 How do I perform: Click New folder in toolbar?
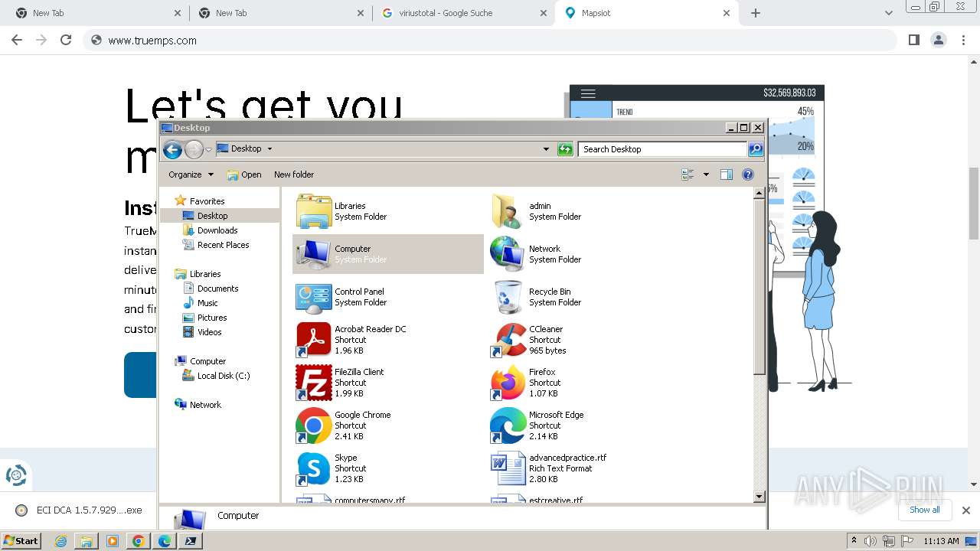point(294,174)
